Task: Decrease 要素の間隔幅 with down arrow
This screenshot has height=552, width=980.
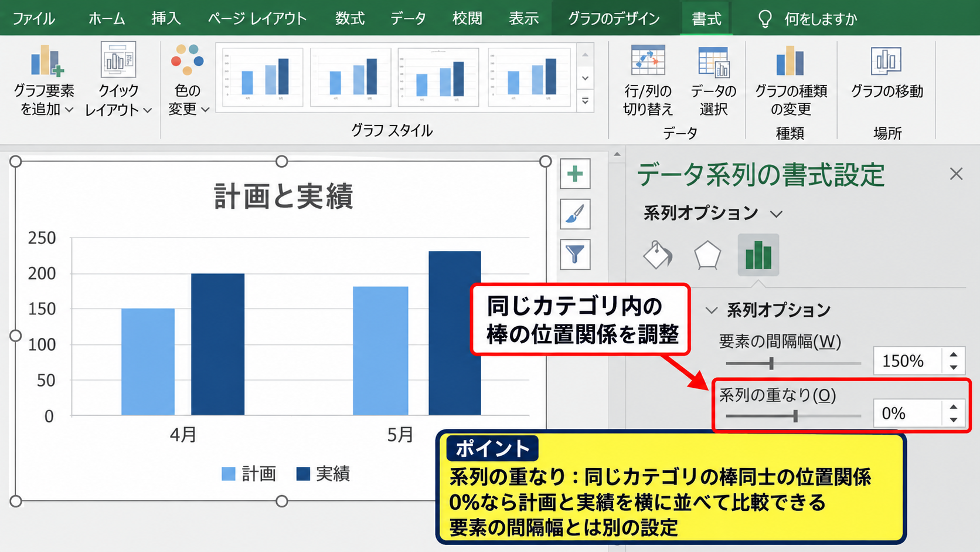Action: 954,367
